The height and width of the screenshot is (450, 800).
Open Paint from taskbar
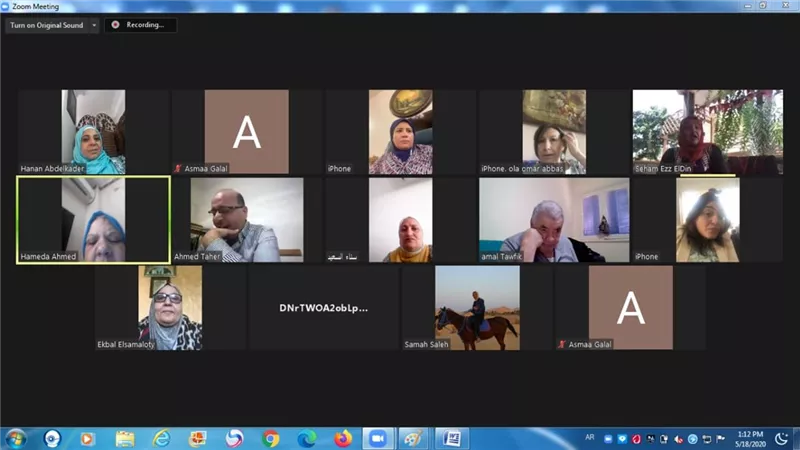pyautogui.click(x=413, y=439)
